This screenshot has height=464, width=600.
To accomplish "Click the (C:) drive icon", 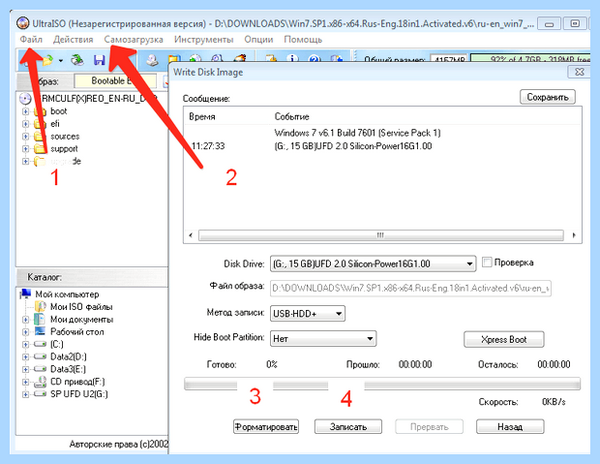I will [40, 344].
